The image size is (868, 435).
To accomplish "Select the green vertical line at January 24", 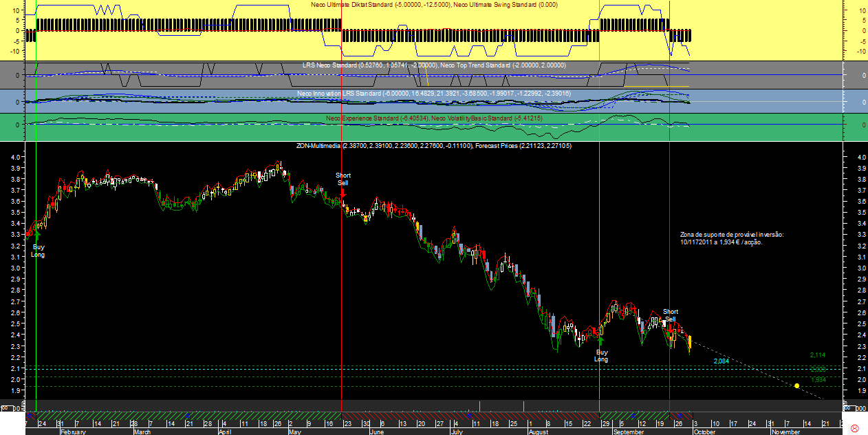I will pos(36,206).
